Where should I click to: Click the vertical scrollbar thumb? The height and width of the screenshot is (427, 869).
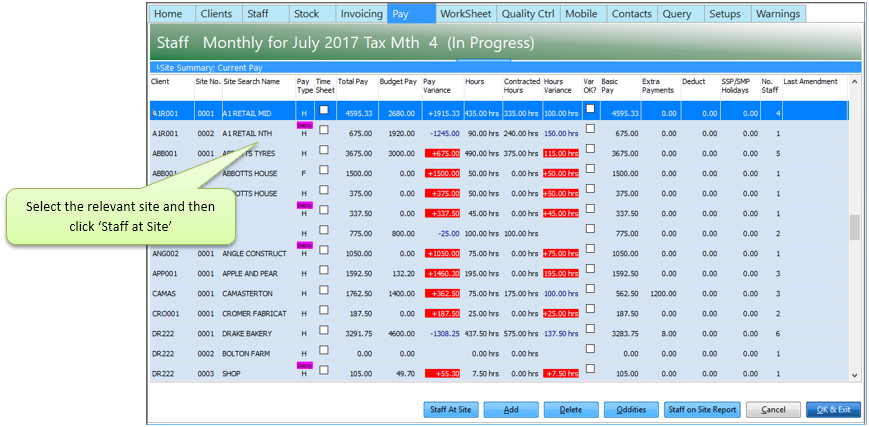pos(854,227)
